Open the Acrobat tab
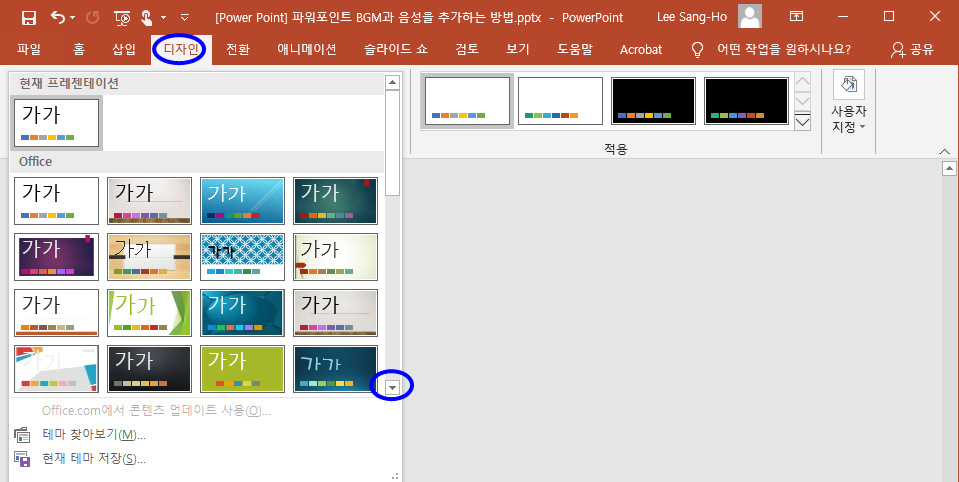The width and height of the screenshot is (959, 482). (x=641, y=50)
